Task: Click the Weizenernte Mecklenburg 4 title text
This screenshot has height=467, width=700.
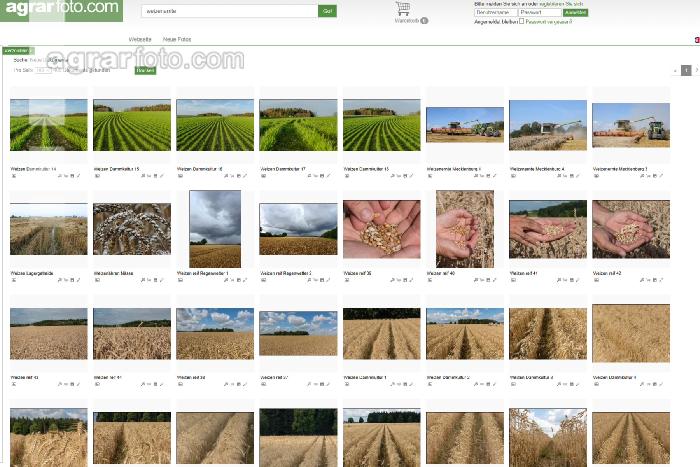Action: tap(537, 169)
